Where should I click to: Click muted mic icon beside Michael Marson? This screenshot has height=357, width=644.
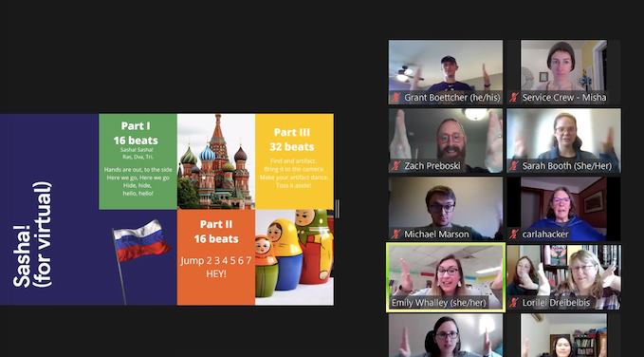coord(396,234)
